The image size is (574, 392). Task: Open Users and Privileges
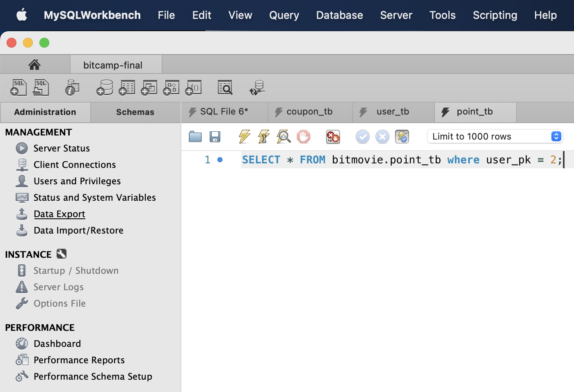pyautogui.click(x=77, y=181)
